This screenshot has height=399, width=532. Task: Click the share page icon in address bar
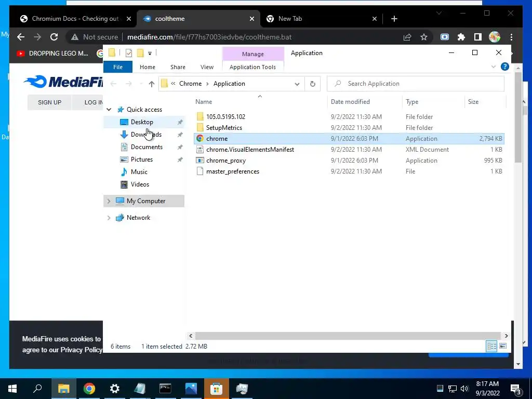click(407, 37)
